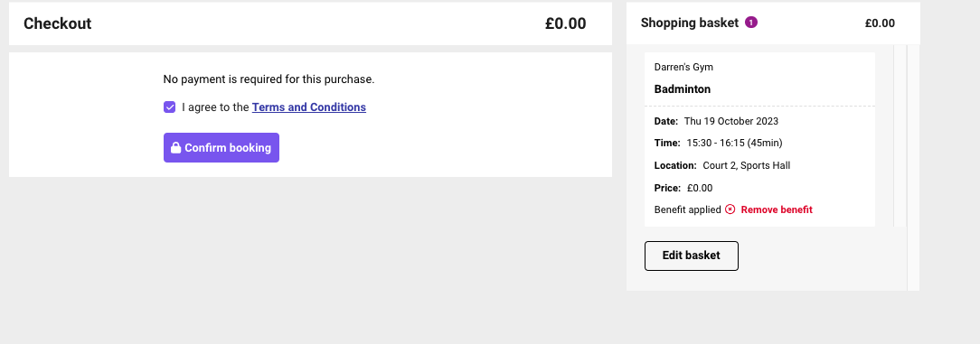Click the basket panel vertical scrollbar
The image size is (980, 344).
900,135
